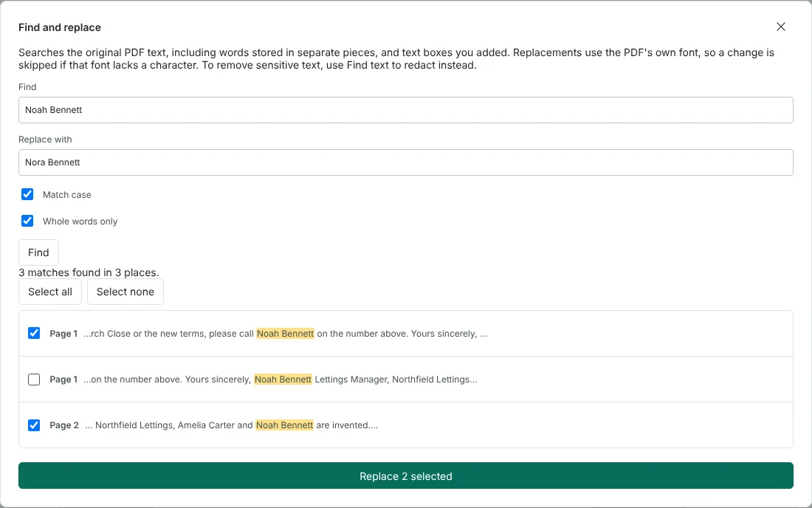Click the Find input containing Noah Bennett
Screen dimensions: 812x508
(405, 110)
